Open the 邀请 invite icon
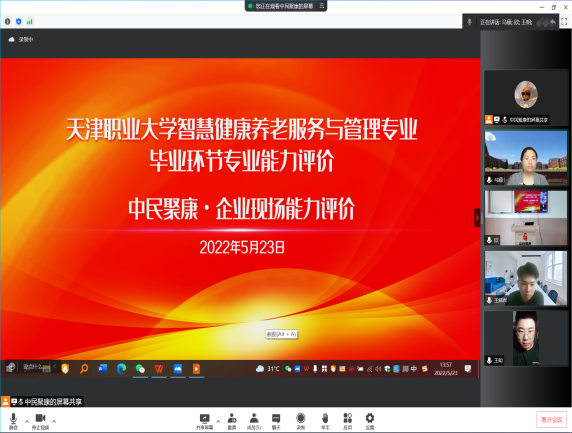The height and width of the screenshot is (433, 572). click(232, 421)
